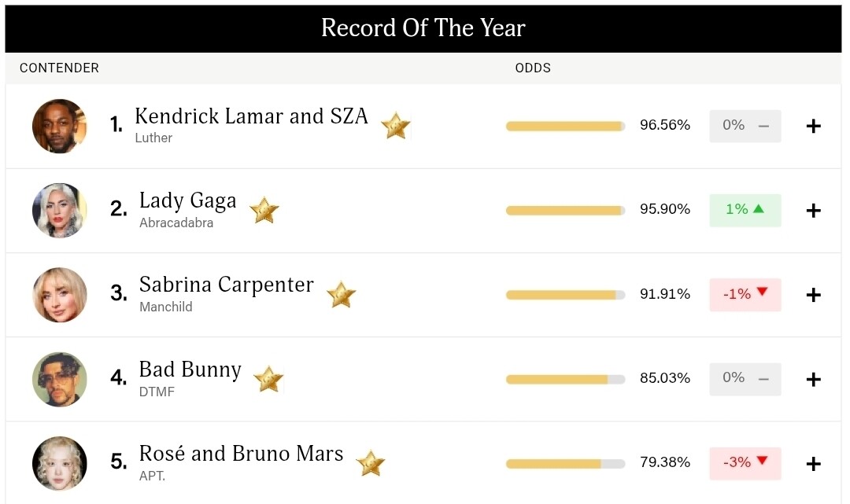Screen dimensions: 850x504
Task: Click Lady Gaga's green 1% up change badge
Action: point(745,210)
